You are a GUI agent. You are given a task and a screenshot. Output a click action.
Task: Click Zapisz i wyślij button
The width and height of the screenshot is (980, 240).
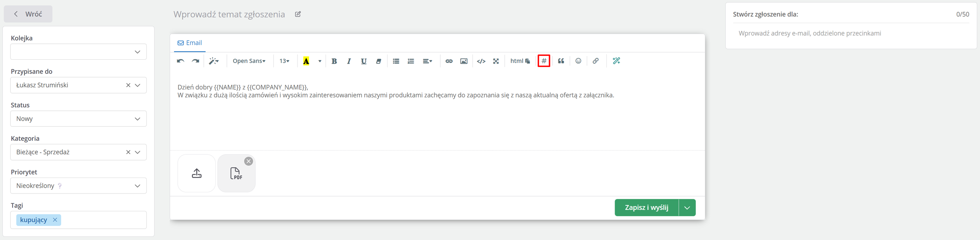pyautogui.click(x=647, y=207)
